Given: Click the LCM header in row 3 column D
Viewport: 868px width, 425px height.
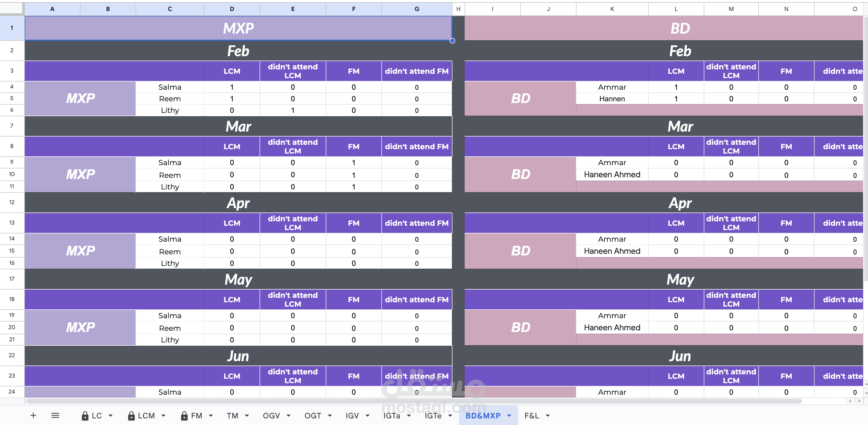Looking at the screenshot, I should (x=232, y=71).
